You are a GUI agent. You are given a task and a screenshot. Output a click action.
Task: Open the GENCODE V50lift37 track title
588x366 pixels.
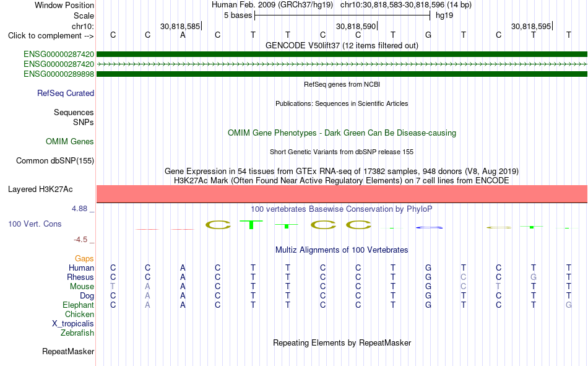[342, 45]
